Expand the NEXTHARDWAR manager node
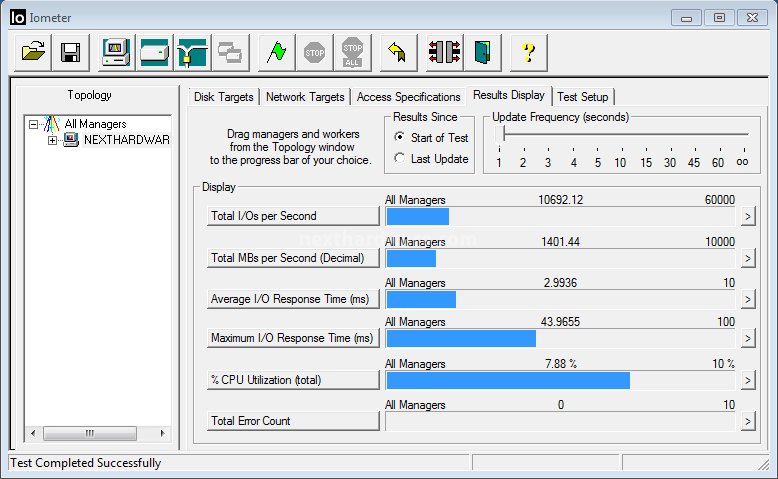 click(52, 140)
